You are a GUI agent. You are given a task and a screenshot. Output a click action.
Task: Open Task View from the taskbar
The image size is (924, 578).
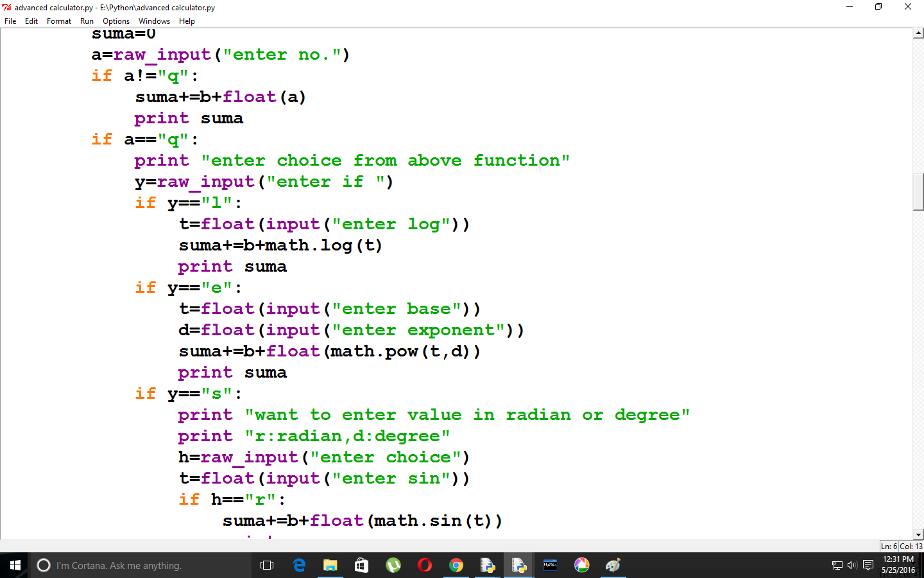(267, 565)
